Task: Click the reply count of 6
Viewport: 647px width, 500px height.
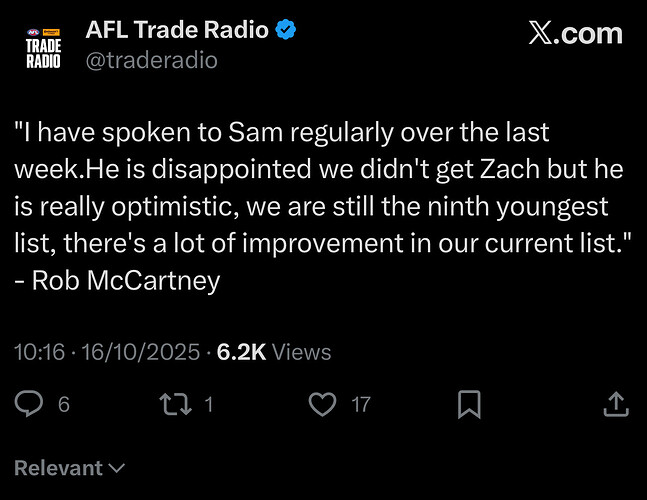Action: click(63, 405)
